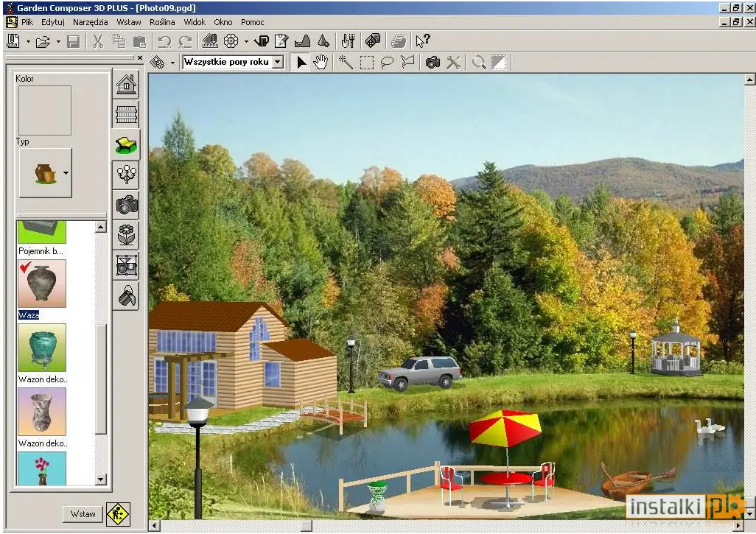Click the magnifier zoom icon
This screenshot has height=534, width=756.
coord(478,62)
